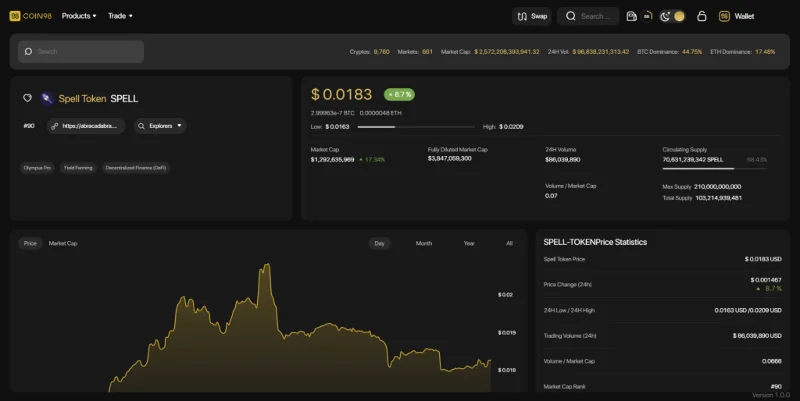The height and width of the screenshot is (401, 800).
Task: Click the 24H Low / 24H High row
Action: [662, 310]
